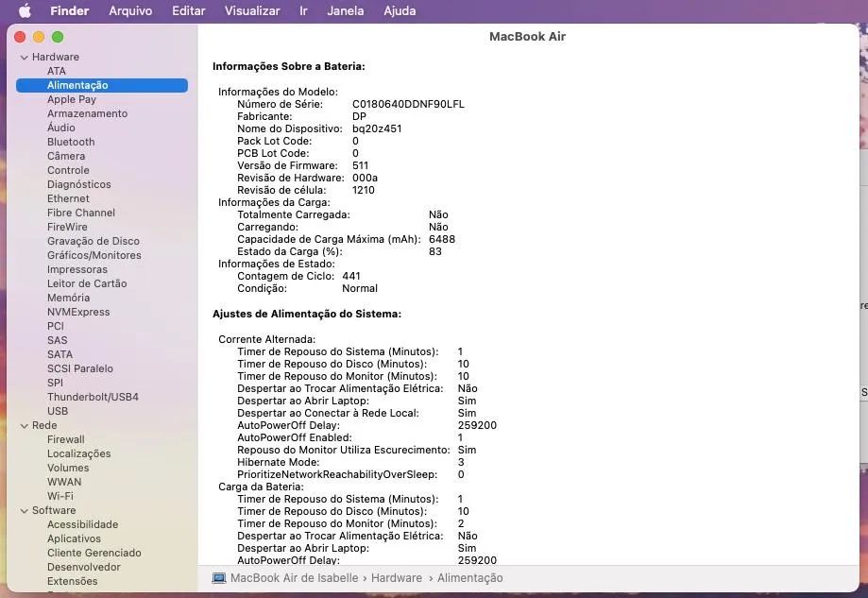Open the Apple menu

pos(26,10)
